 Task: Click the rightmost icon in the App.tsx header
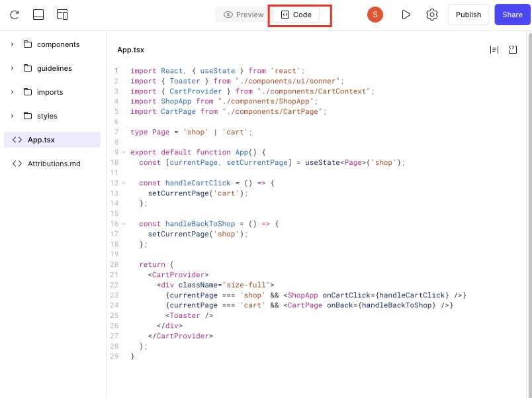click(513, 50)
